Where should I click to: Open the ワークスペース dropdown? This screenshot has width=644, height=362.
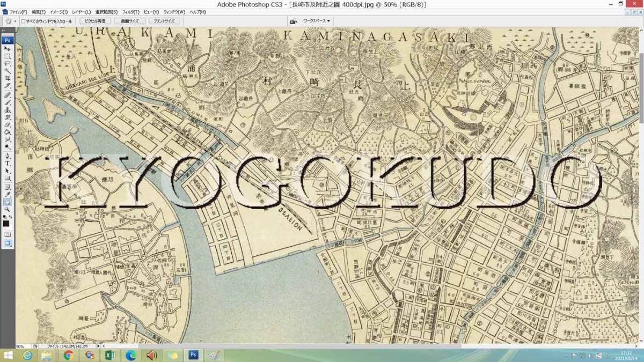[317, 21]
